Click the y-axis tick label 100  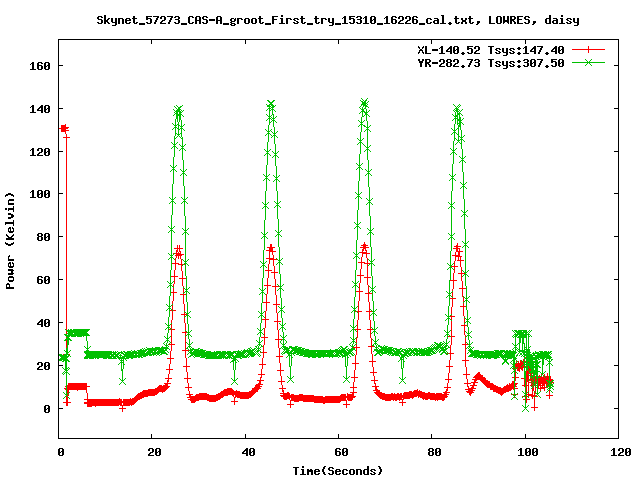(40, 194)
